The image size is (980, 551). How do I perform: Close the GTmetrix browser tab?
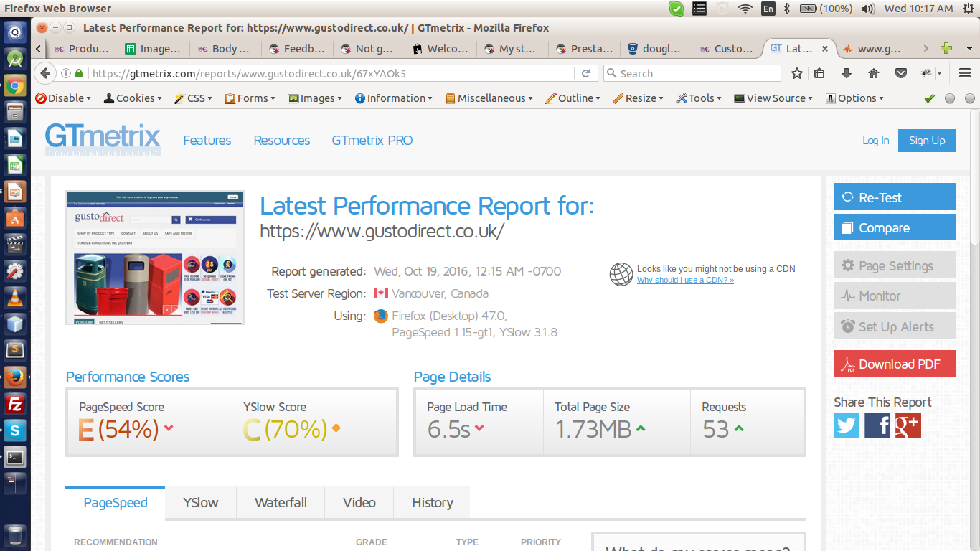825,49
